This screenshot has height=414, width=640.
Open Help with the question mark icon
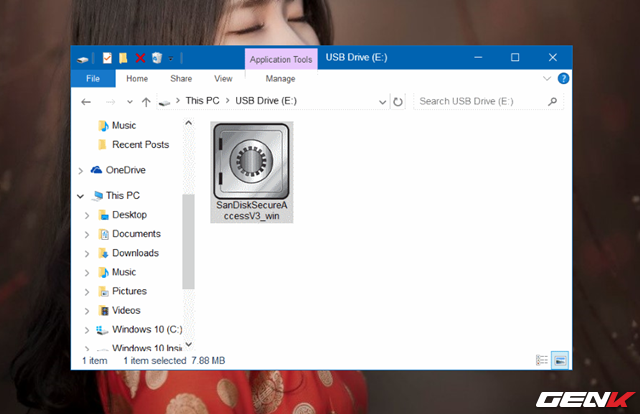click(x=563, y=78)
